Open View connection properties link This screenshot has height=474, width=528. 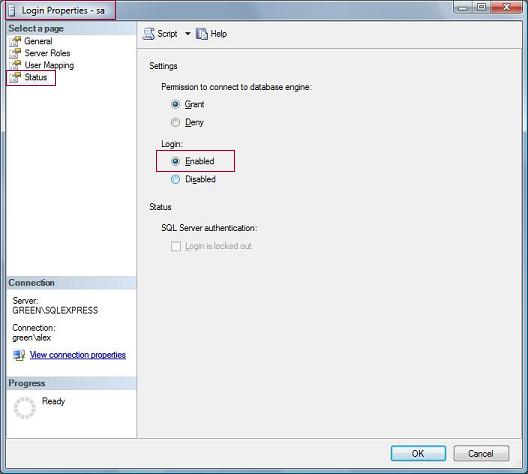78,355
